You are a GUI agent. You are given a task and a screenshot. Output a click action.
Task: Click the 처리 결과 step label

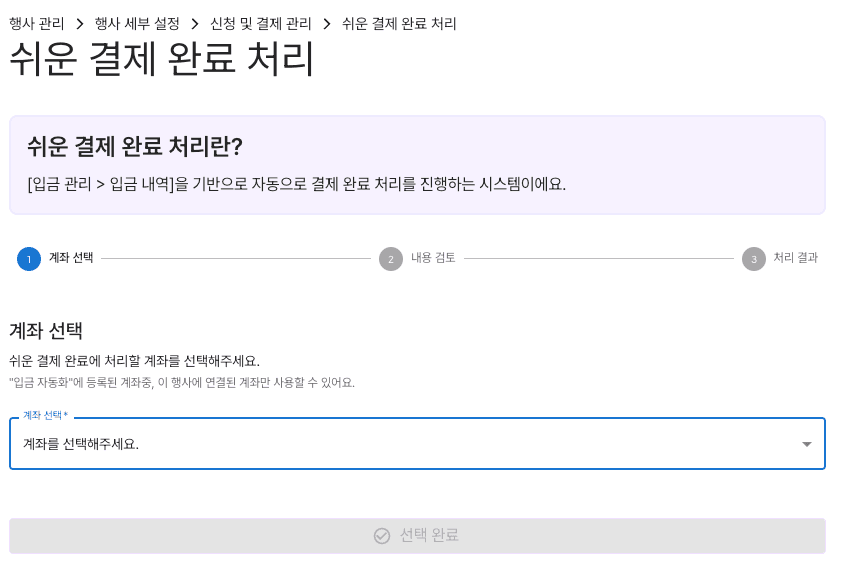tap(796, 258)
